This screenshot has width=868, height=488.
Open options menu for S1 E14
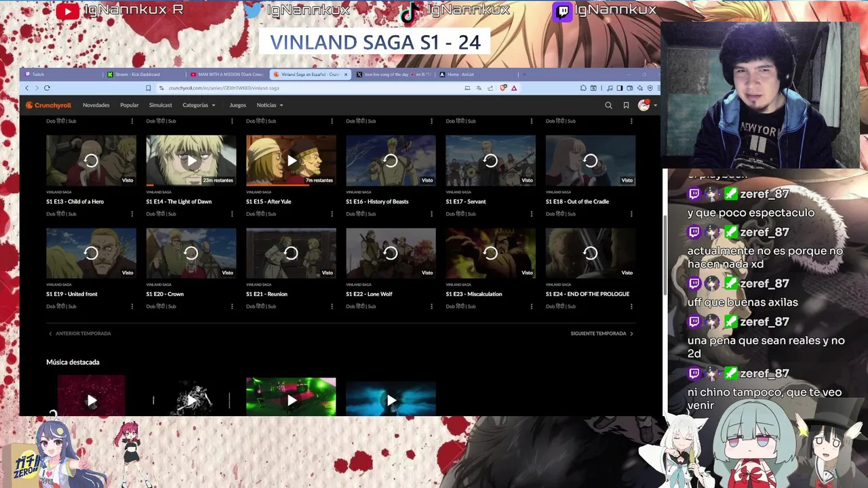[232, 214]
